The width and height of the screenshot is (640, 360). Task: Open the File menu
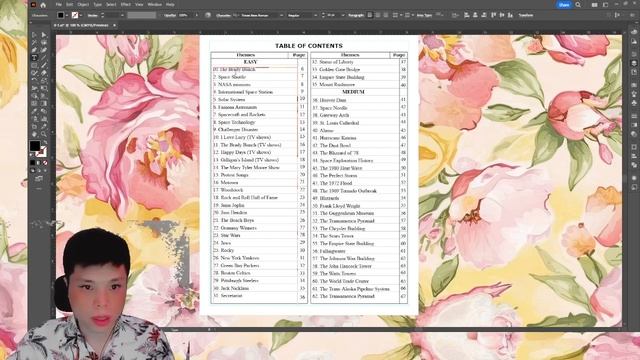pyautogui.click(x=59, y=4)
